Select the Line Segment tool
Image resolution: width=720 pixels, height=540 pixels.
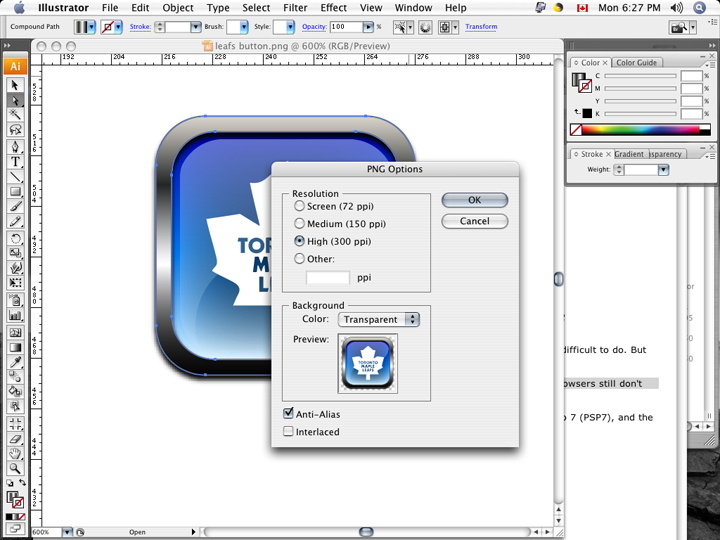tap(15, 177)
